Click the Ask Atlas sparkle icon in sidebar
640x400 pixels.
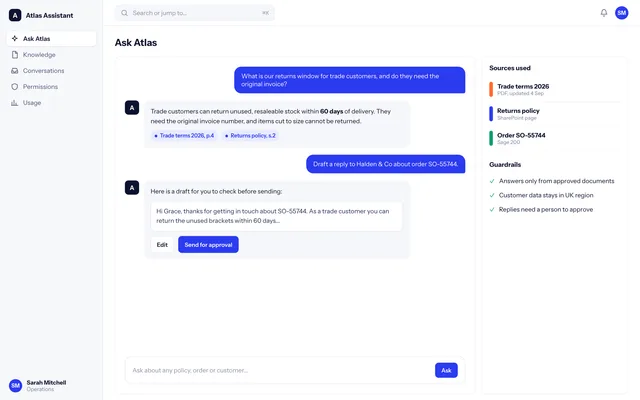(x=15, y=38)
